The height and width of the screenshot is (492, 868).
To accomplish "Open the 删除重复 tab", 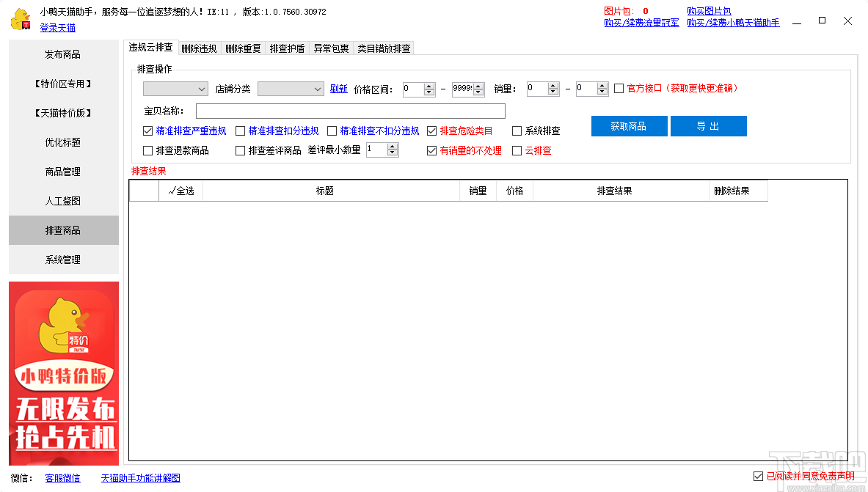I will click(243, 48).
